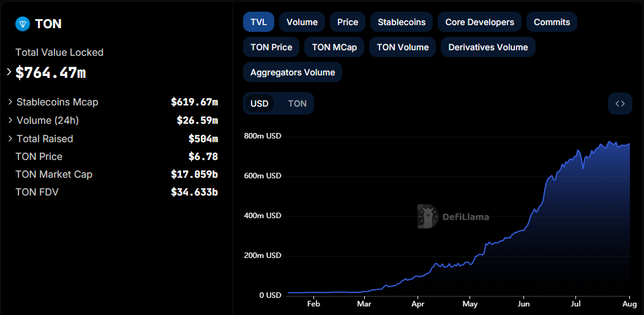Enable the Aggregators Volume series

pyautogui.click(x=293, y=72)
